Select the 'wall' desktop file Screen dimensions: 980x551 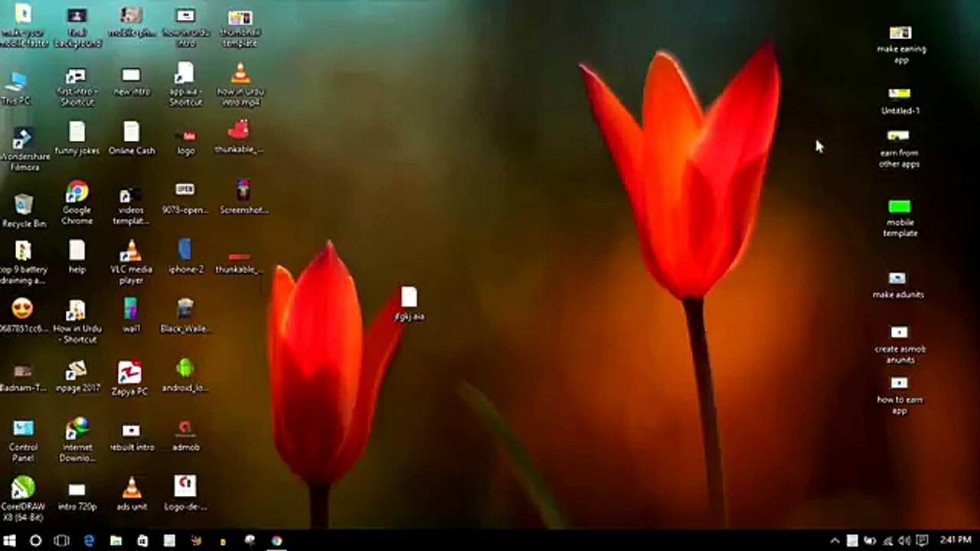(x=131, y=315)
